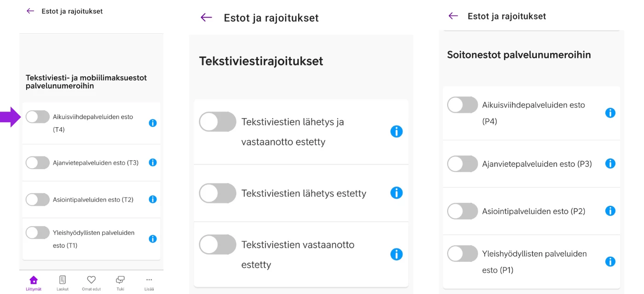The image size is (644, 294).
Task: Switch on Tekstiviestien vastaanotto estetty
Action: [217, 244]
